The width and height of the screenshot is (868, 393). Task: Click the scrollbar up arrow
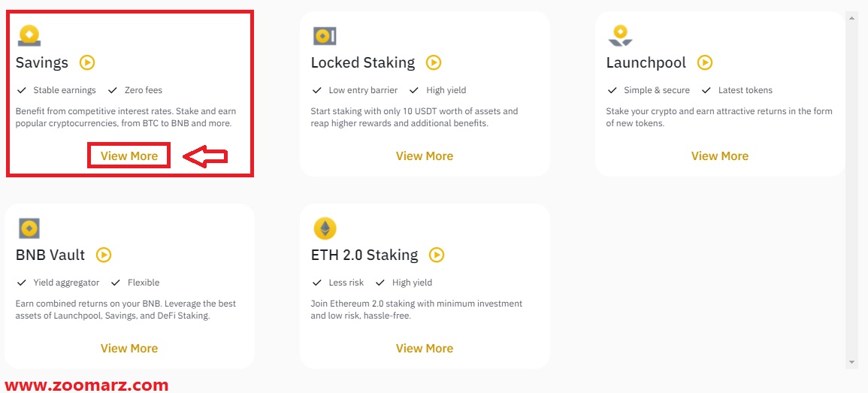852,18
